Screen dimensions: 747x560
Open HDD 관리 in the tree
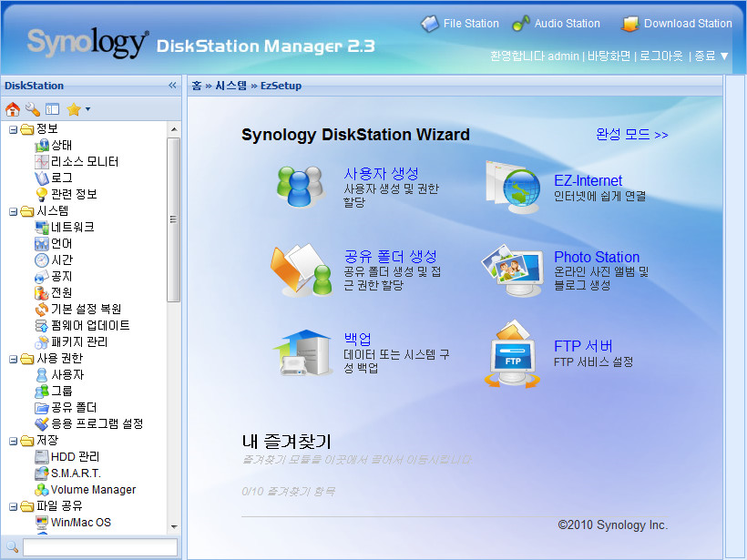click(x=76, y=457)
